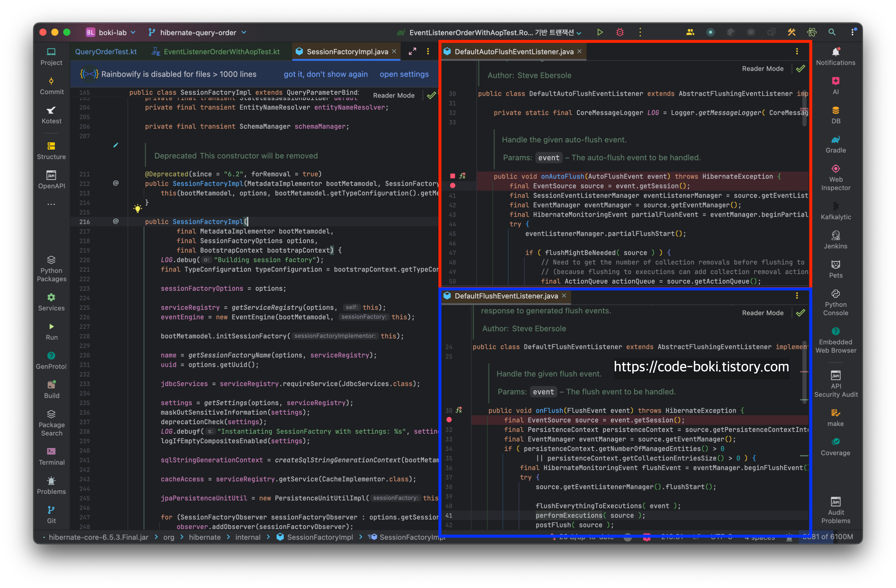Image resolution: width=896 pixels, height=588 pixels.
Task: Open hibernate-query-order branch dropdown
Action: (198, 33)
